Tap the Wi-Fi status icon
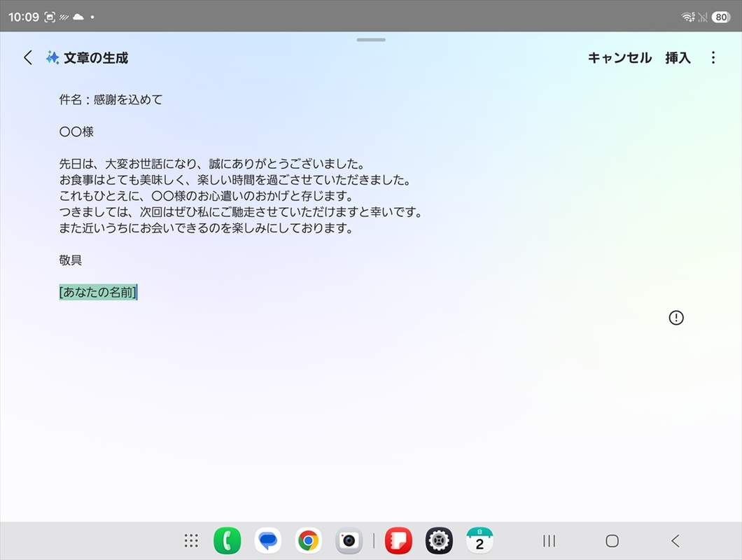 tap(687, 17)
